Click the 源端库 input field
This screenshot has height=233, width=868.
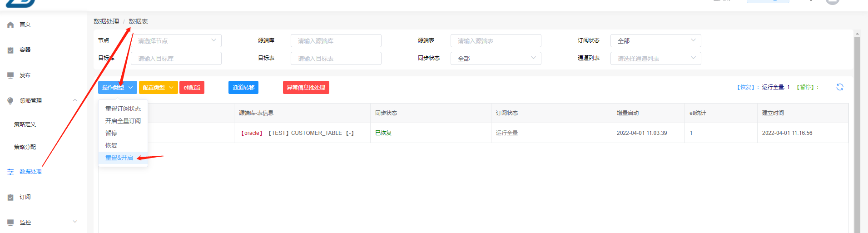[336, 41]
